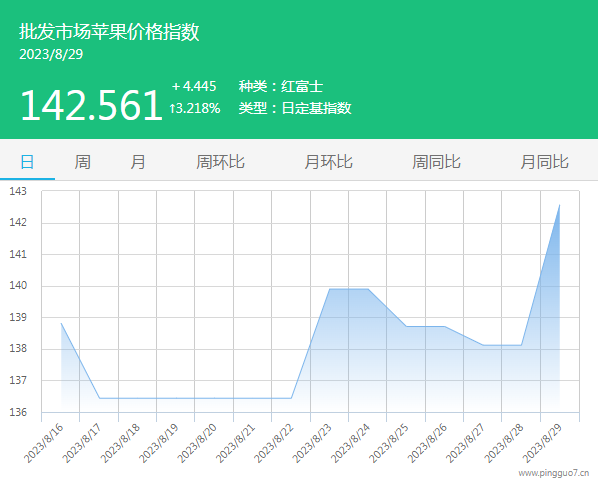Screen dimensions: 598x485
Task: Click the up arrow beside 3.218%
Action: pos(172,109)
